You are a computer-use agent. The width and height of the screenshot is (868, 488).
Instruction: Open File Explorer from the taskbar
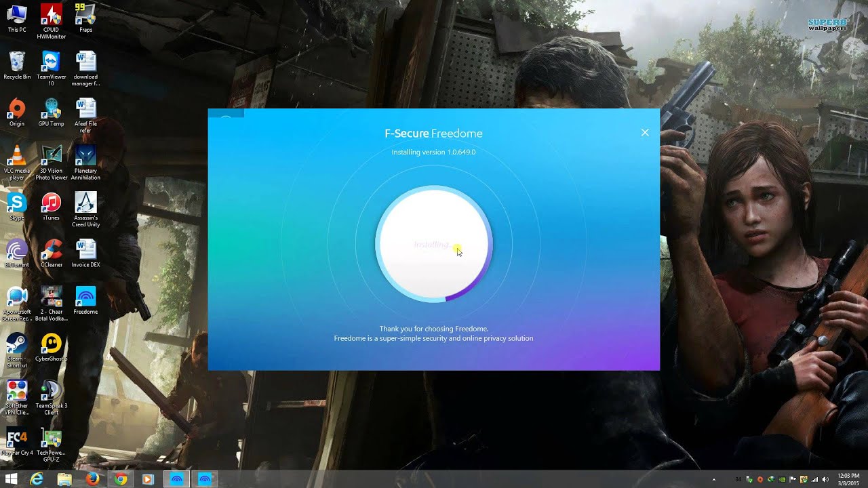pyautogui.click(x=64, y=479)
